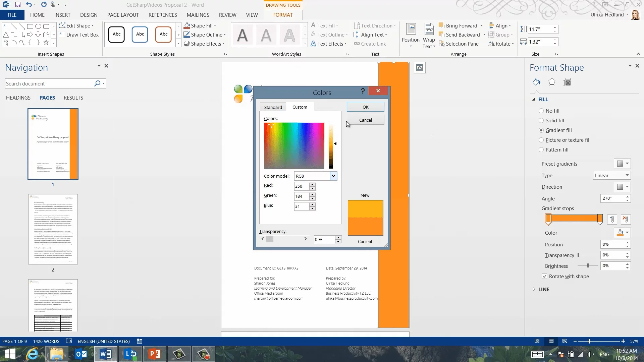Viewport: 644px width, 362px height.
Task: Click the add gradient stop icon
Action: pos(612,220)
